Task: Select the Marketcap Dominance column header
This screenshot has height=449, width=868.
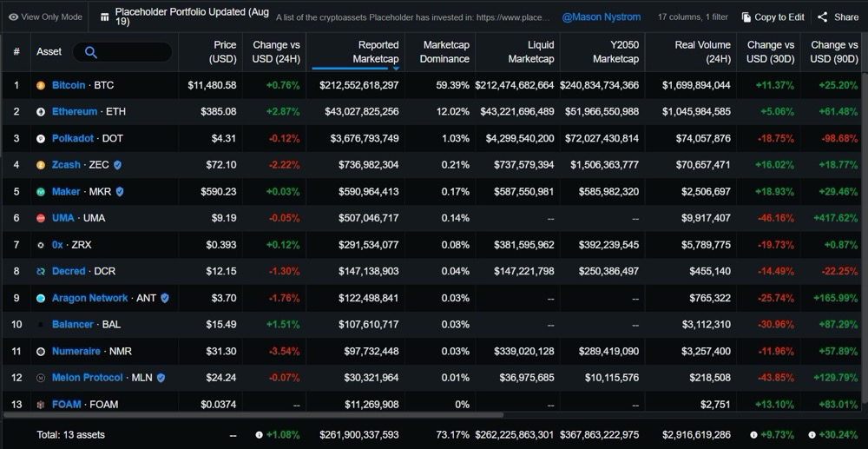Action: tap(445, 52)
